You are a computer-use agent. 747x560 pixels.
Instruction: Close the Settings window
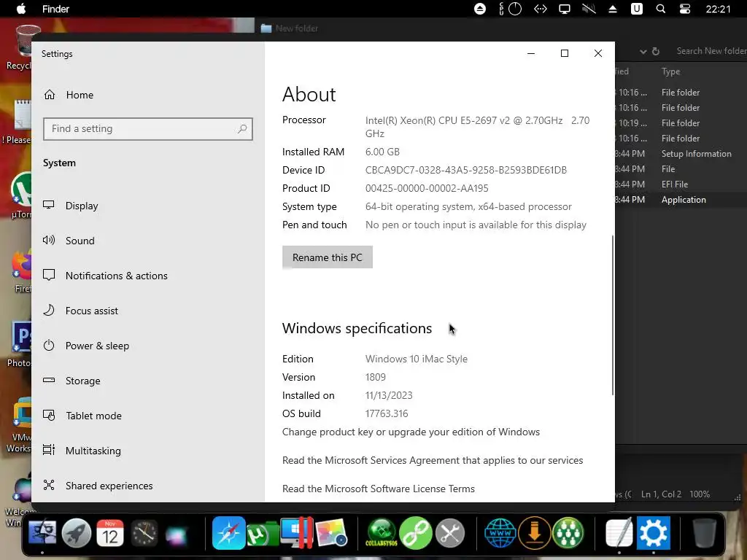point(598,53)
